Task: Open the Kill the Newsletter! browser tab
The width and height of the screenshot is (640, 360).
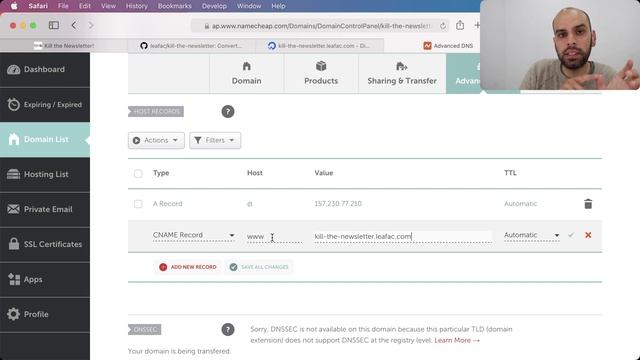Action: (x=64, y=46)
